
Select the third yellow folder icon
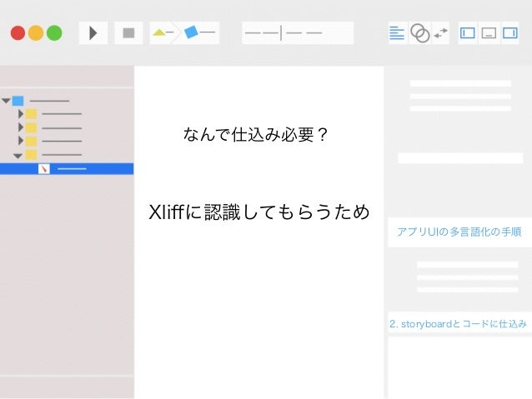(31, 141)
